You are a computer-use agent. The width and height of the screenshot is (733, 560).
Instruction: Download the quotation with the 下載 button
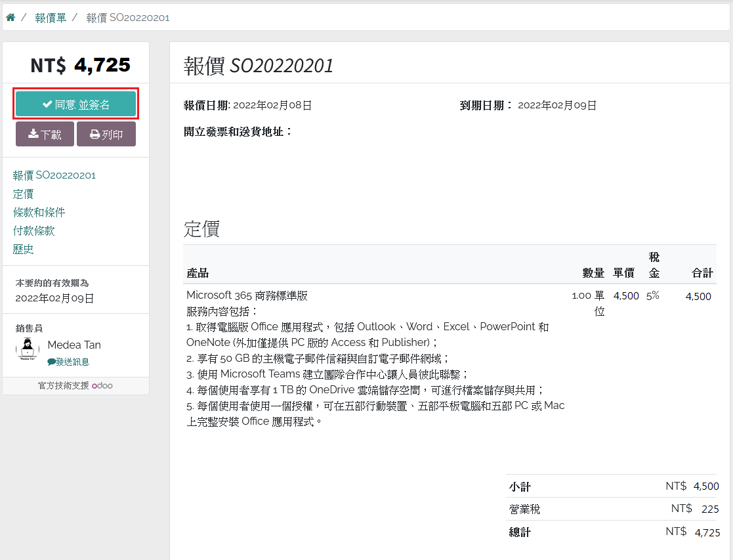pos(45,135)
